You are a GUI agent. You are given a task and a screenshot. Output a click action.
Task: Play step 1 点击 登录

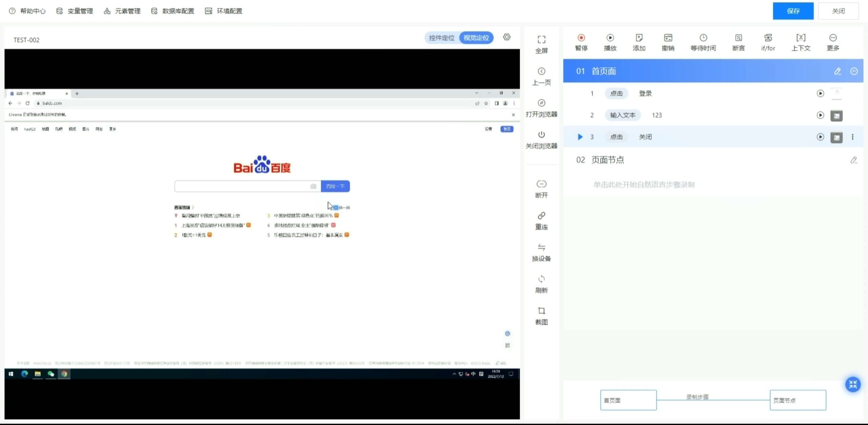click(820, 93)
